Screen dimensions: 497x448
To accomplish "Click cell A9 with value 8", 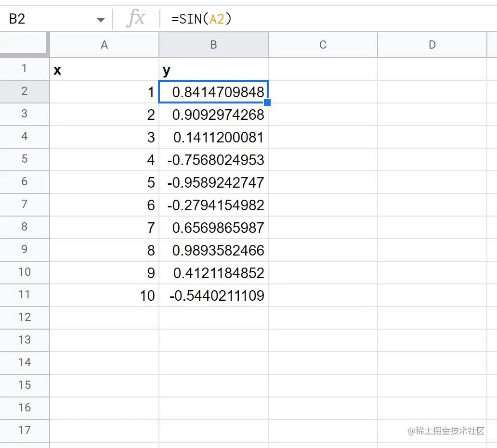I will click(105, 250).
